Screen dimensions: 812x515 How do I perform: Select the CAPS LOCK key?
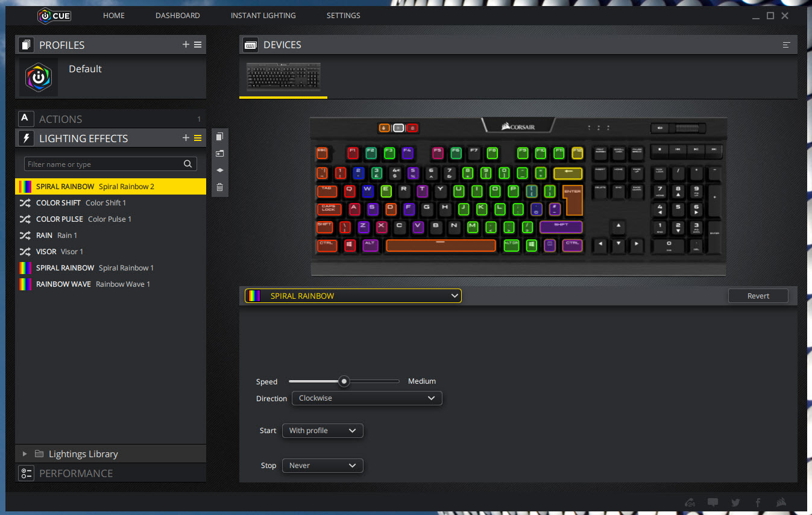click(x=329, y=210)
